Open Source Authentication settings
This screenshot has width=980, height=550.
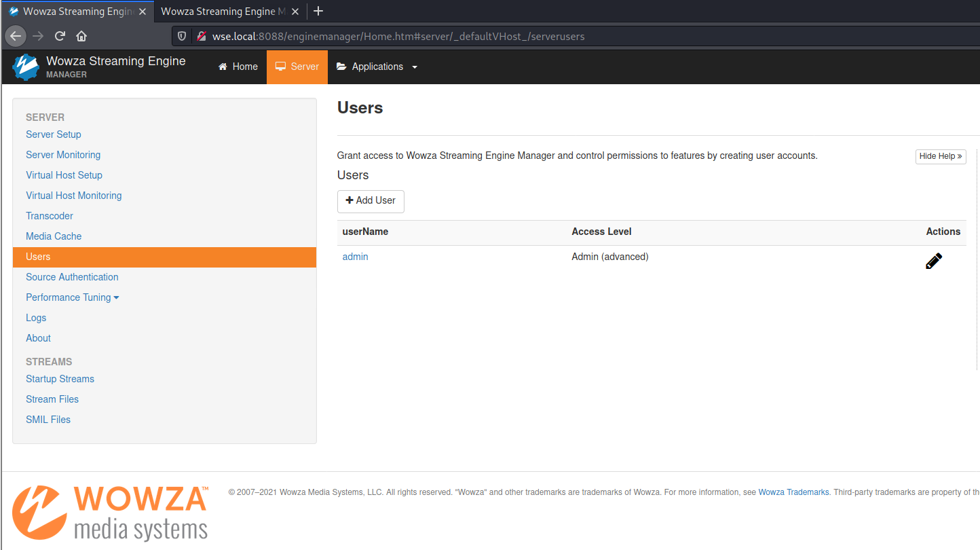pyautogui.click(x=72, y=277)
